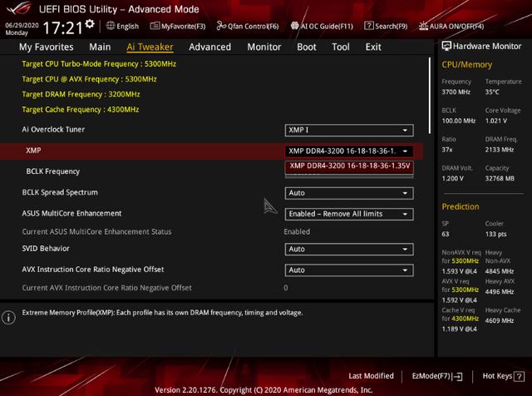
Task: Open Qfan Control(F6) fan icon
Action: click(x=221, y=26)
